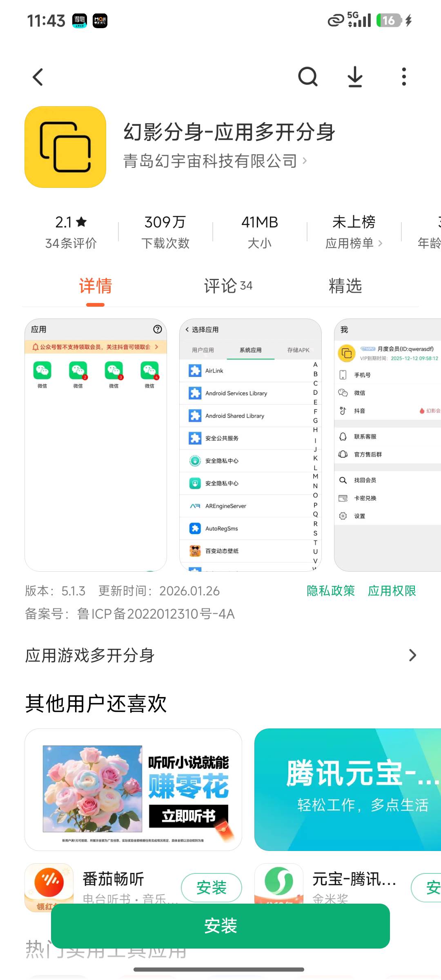
Task: Open search with magnifier icon
Action: 308,76
